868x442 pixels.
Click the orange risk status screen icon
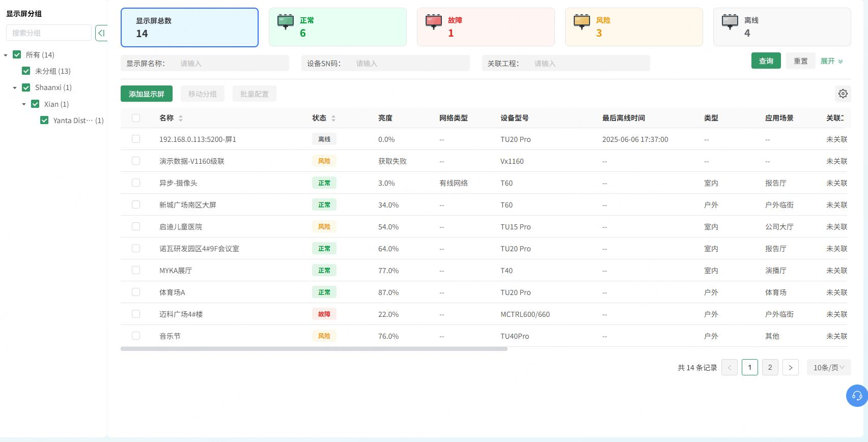point(582,22)
